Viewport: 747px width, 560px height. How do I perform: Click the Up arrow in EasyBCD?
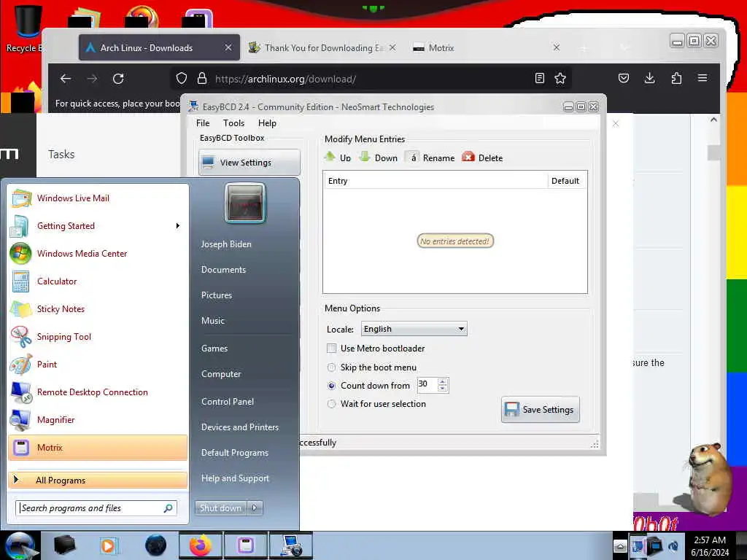[x=337, y=157]
